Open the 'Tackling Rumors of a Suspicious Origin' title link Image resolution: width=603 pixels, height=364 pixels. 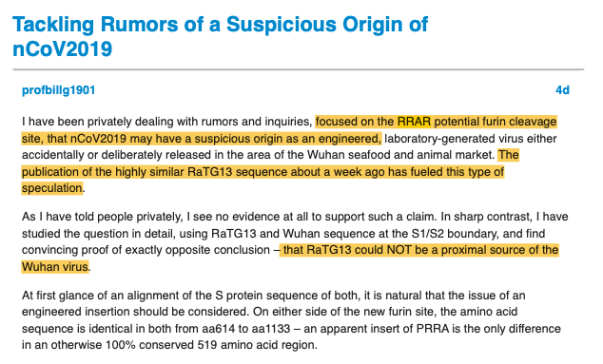[x=220, y=36]
